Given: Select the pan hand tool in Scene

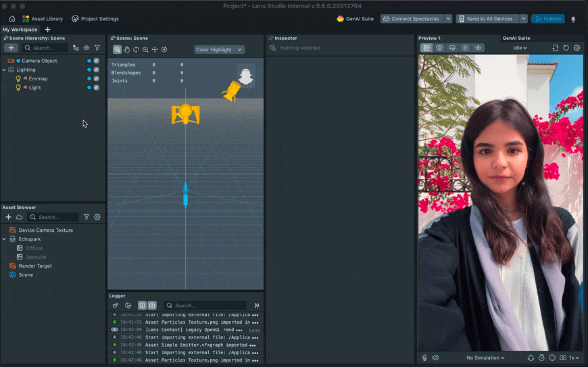Looking at the screenshot, I should [126, 49].
